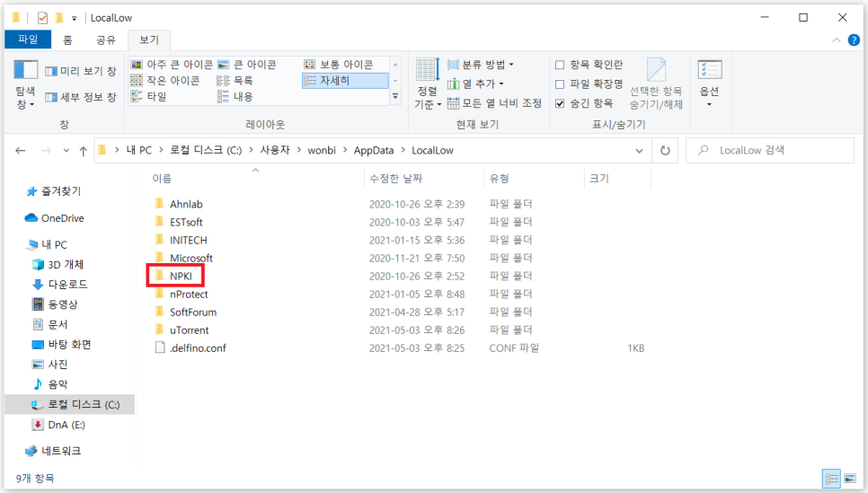Select the Ahnlab folder

click(x=186, y=204)
